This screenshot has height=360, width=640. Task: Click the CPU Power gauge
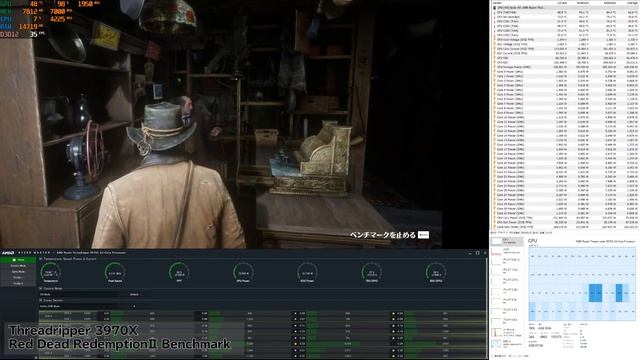pos(243,272)
